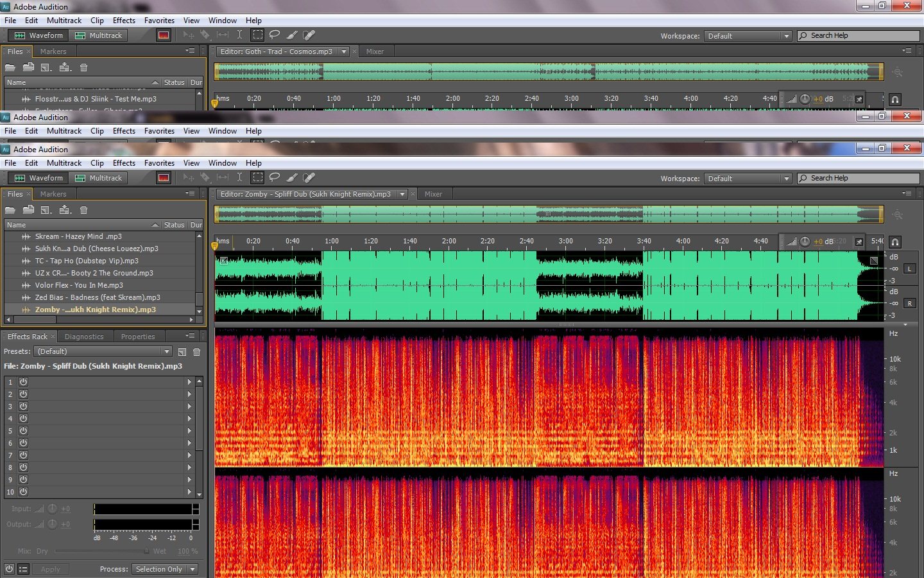Click Insert into Multitrack icon in front Files panel
Image resolution: width=924 pixels, height=578 pixels.
65,210
